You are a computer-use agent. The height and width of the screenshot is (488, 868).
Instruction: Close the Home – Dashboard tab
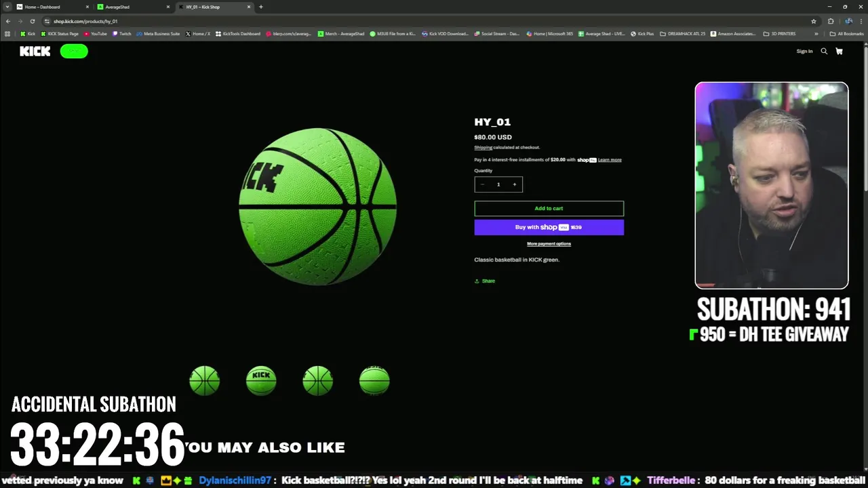click(87, 7)
